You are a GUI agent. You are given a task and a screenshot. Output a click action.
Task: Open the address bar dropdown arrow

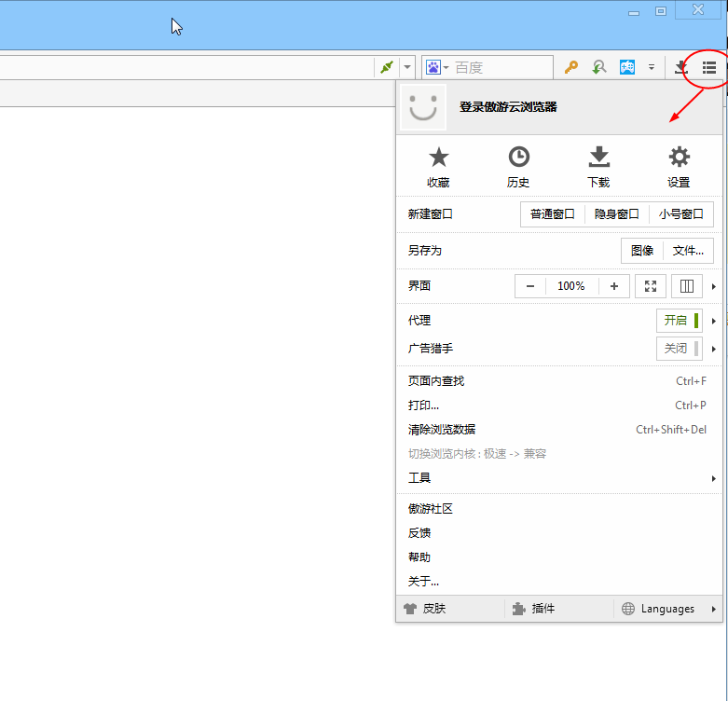click(407, 67)
